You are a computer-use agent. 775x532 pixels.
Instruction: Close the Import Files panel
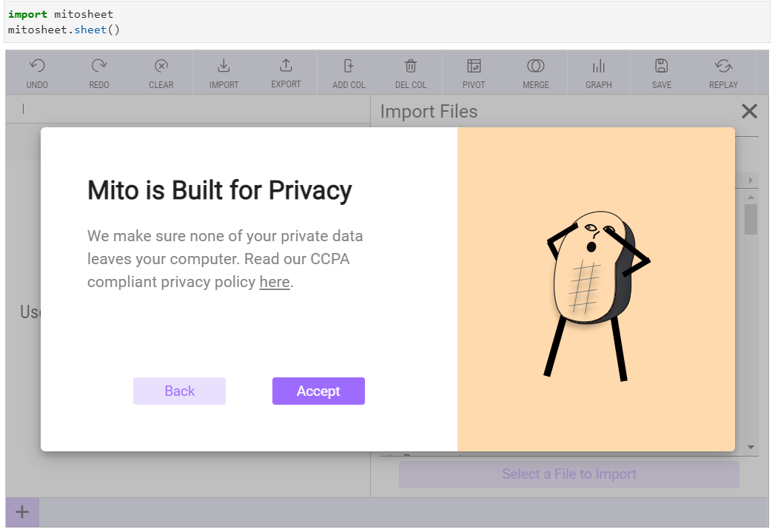click(x=749, y=112)
